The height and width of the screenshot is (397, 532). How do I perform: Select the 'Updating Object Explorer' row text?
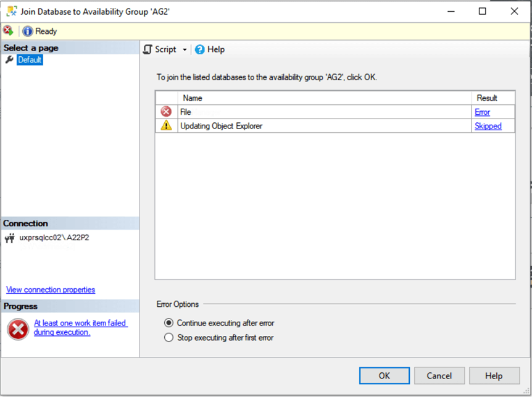[x=221, y=126]
